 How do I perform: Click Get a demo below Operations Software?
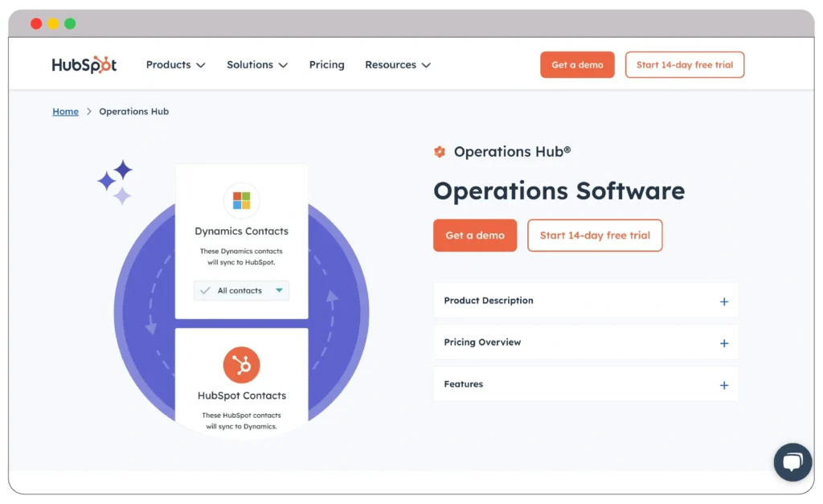(475, 236)
